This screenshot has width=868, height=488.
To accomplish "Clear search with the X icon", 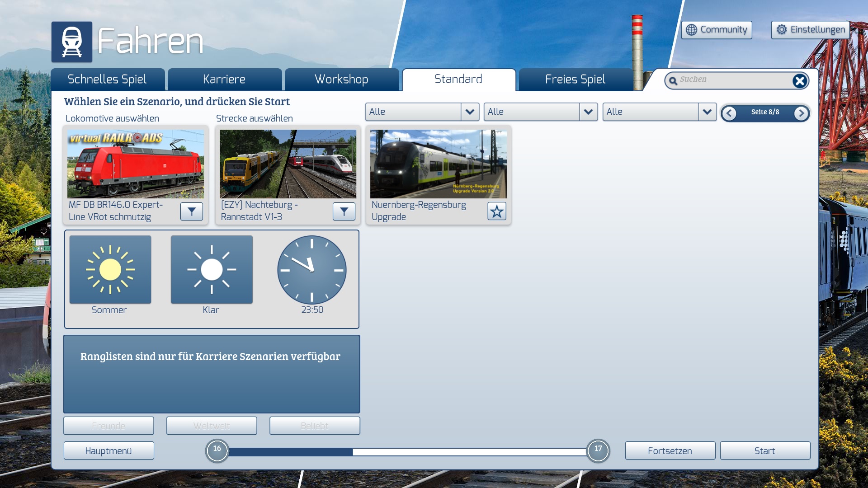I will [x=799, y=81].
